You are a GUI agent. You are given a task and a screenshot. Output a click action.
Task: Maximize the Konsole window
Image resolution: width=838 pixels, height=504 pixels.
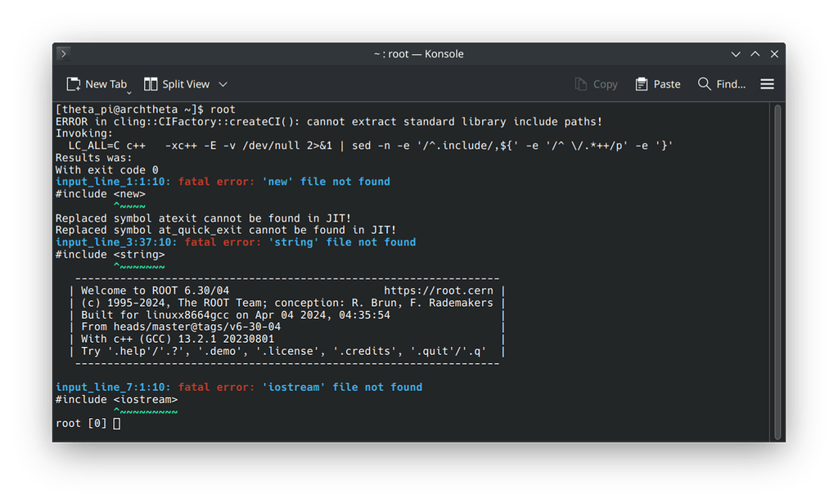click(755, 54)
